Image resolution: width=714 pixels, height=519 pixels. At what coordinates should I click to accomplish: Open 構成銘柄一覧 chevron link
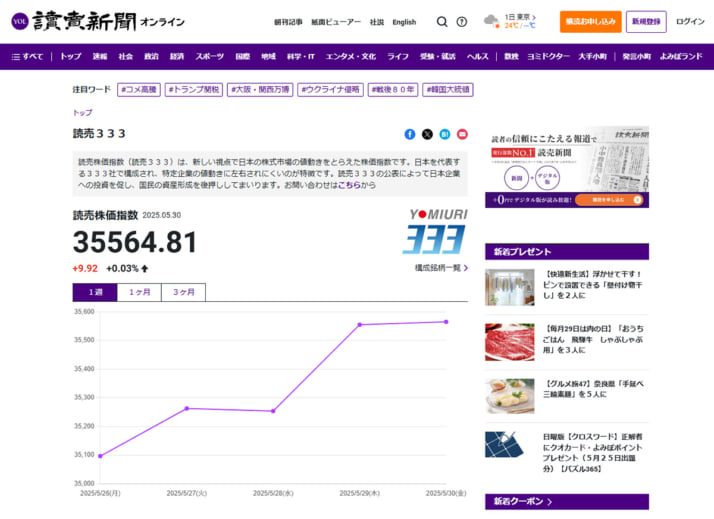click(441, 268)
